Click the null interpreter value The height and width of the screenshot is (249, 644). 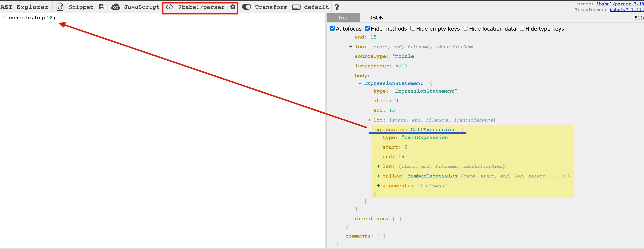401,66
